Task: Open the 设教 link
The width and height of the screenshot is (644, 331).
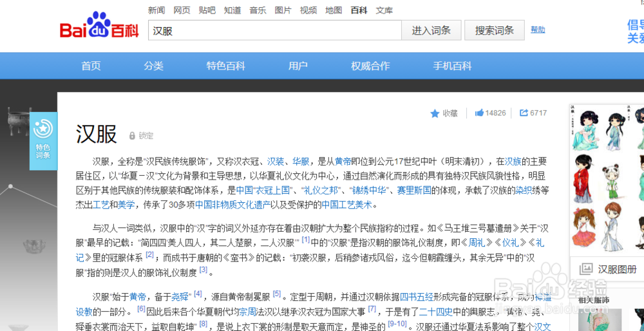Action: pos(84,312)
